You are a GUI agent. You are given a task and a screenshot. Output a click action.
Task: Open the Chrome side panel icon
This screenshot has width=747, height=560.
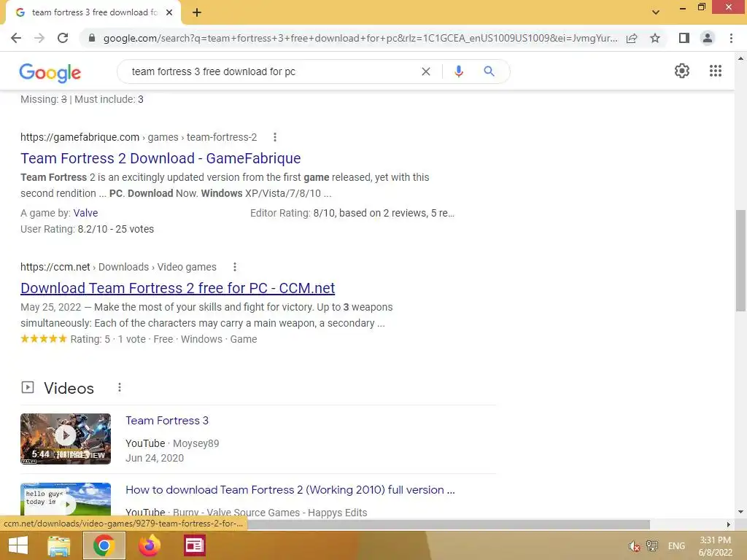pyautogui.click(x=684, y=38)
